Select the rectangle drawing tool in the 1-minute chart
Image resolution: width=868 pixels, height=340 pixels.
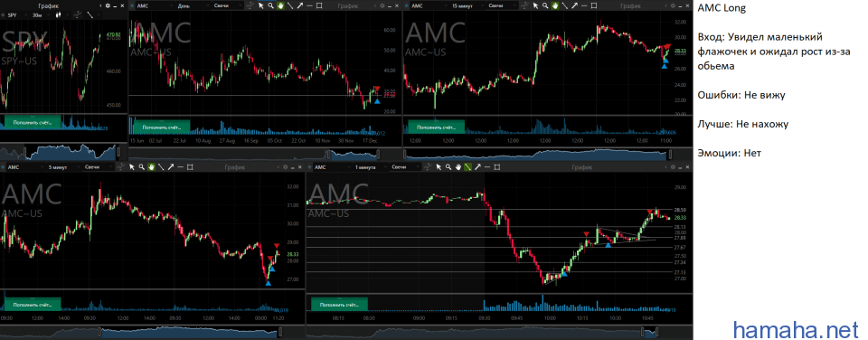pyautogui.click(x=497, y=167)
